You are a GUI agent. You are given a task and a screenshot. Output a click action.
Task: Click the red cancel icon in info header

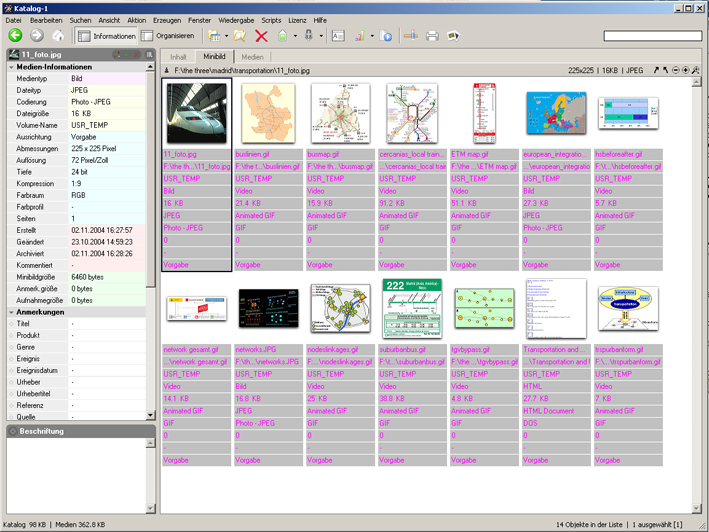pyautogui.click(x=136, y=54)
